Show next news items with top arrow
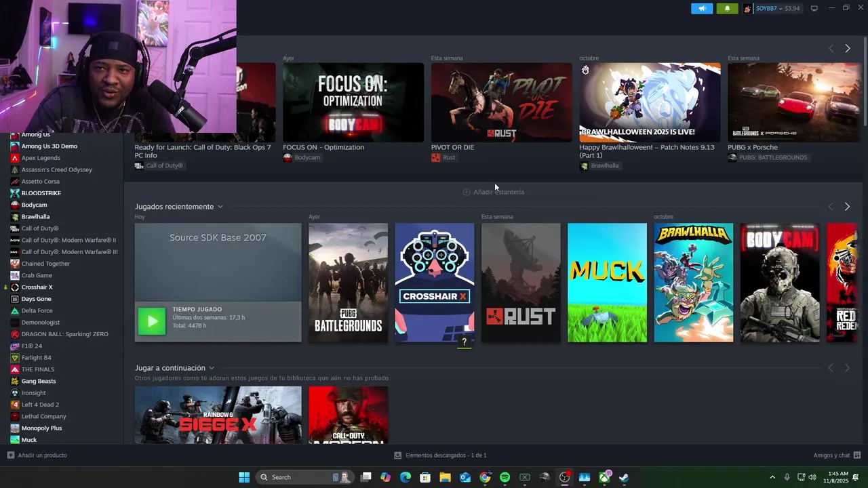Viewport: 868px width, 488px height. coord(847,48)
